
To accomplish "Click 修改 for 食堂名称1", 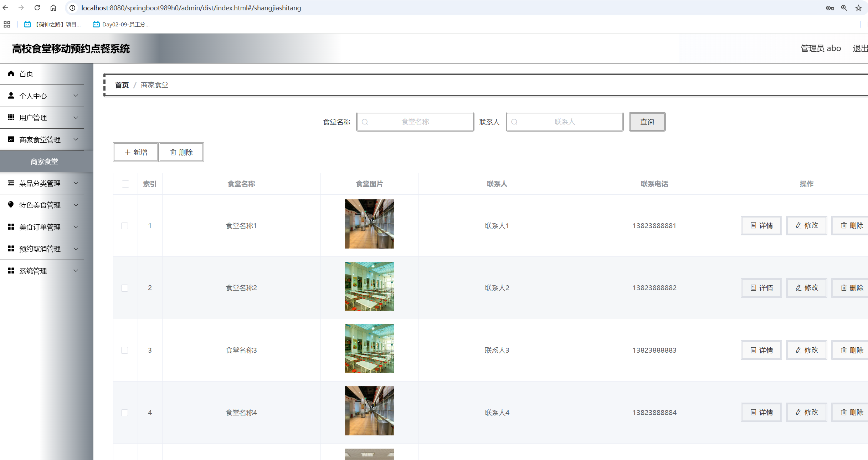I will coord(807,225).
